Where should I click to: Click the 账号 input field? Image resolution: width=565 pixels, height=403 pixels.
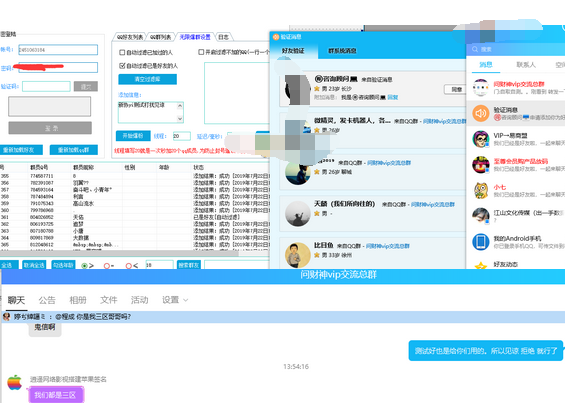[x=58, y=50]
